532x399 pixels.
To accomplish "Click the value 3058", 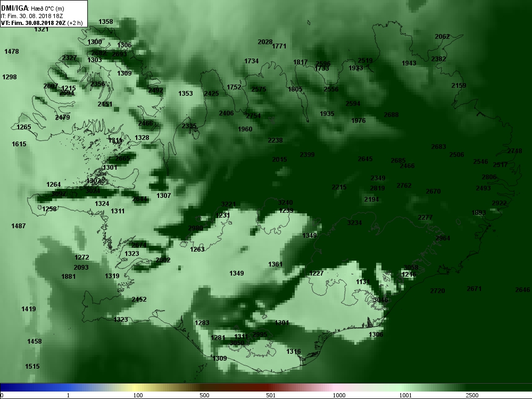I will coord(411,268).
